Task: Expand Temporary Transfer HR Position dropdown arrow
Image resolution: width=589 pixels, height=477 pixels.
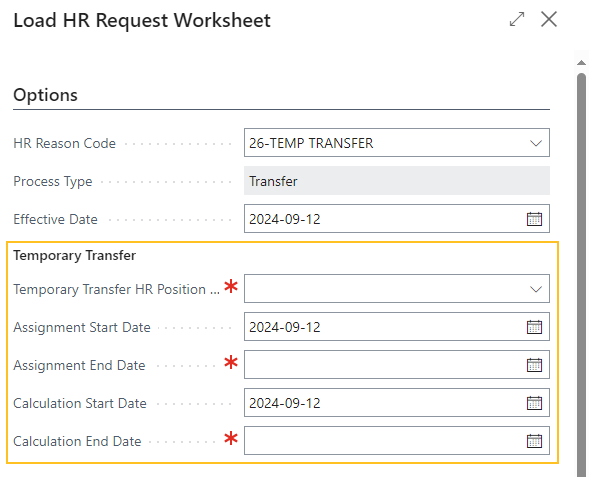Action: tap(536, 289)
